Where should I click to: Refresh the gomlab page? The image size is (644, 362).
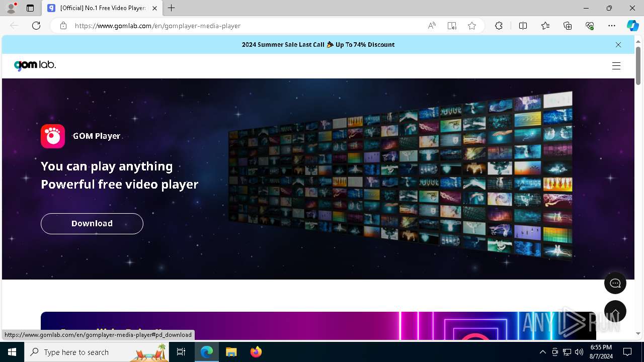click(36, 26)
